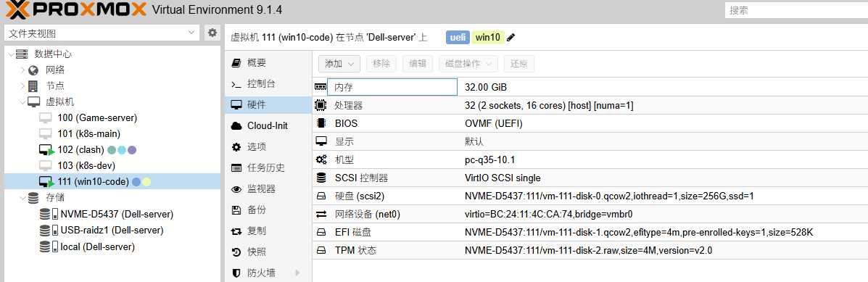The image size is (868, 282).
Task: Select the 处理器 32 (2 sockets, 16 cores) value
Action: point(549,105)
